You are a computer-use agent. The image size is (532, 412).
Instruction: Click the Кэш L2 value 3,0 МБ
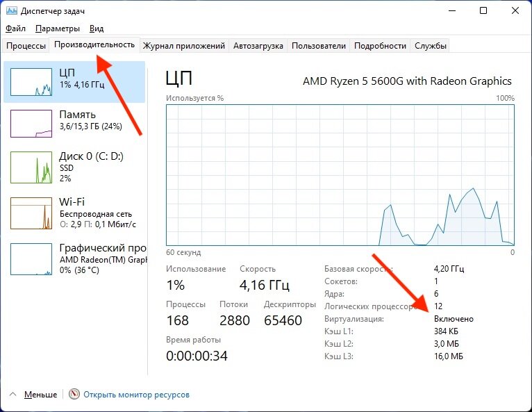[x=446, y=344]
